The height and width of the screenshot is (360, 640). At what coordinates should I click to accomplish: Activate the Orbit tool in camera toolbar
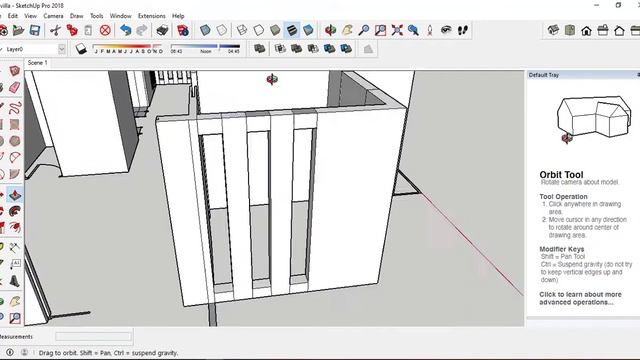click(x=331, y=30)
